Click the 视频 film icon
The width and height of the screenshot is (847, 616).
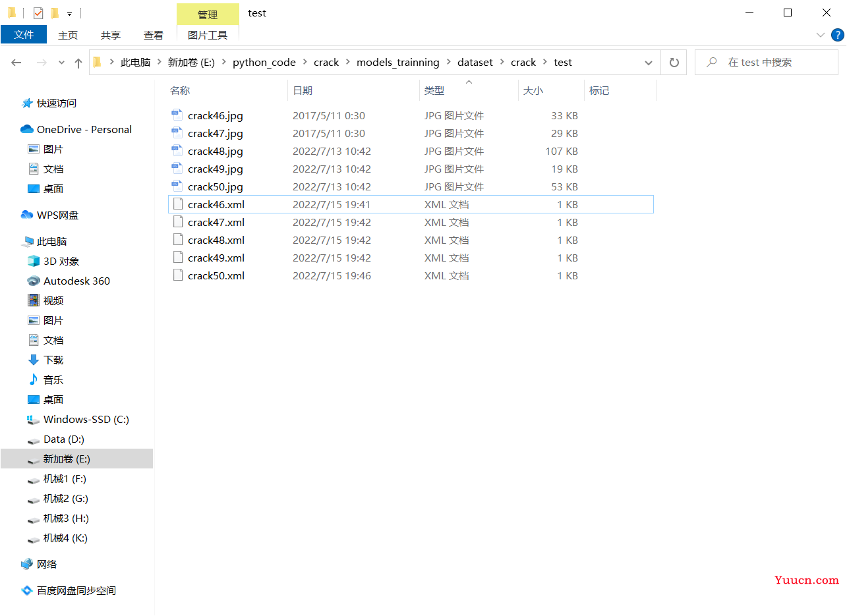tap(34, 300)
